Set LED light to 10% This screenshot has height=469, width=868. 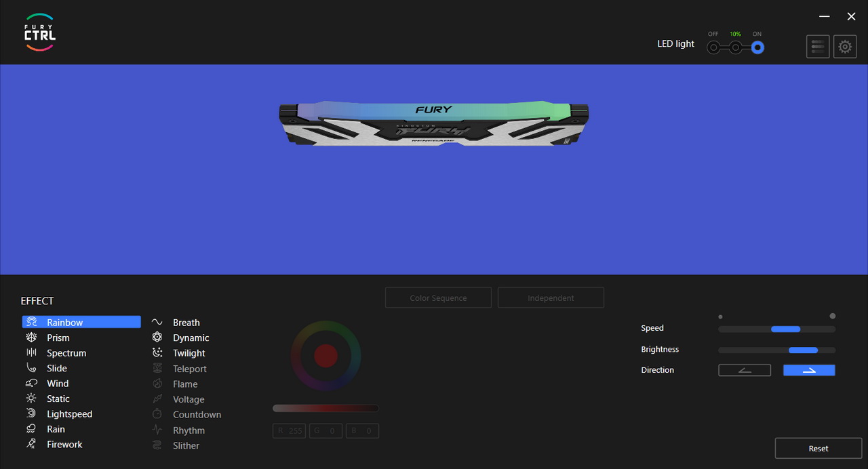click(x=736, y=48)
